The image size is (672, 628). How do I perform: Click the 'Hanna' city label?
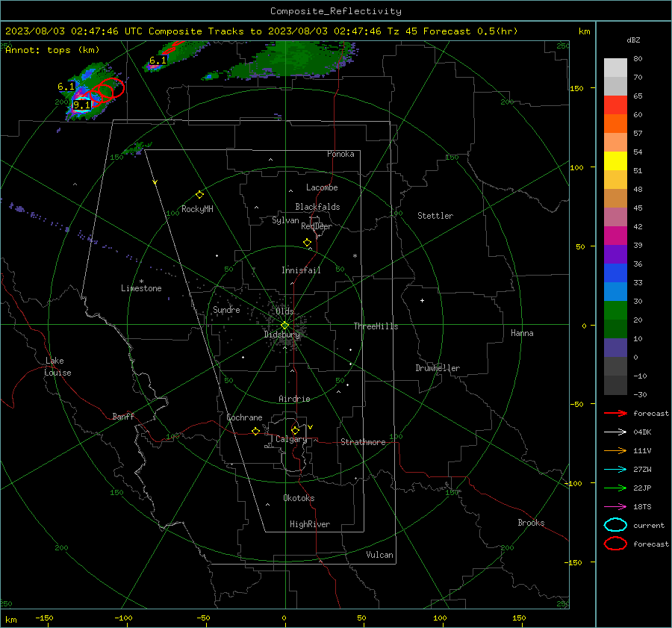coord(522,333)
